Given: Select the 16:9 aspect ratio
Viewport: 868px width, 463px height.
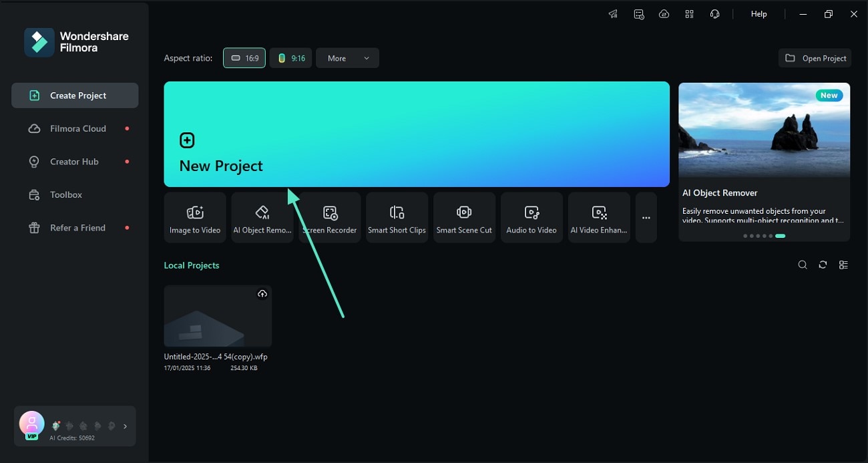Looking at the screenshot, I should [x=244, y=58].
